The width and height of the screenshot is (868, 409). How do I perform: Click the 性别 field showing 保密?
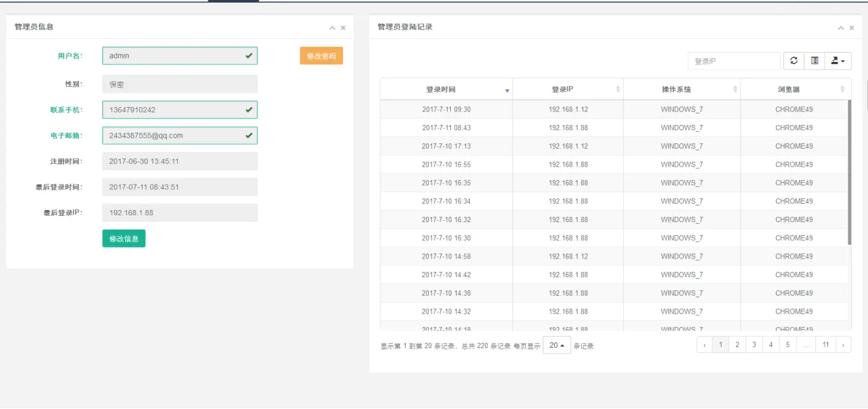tap(180, 84)
